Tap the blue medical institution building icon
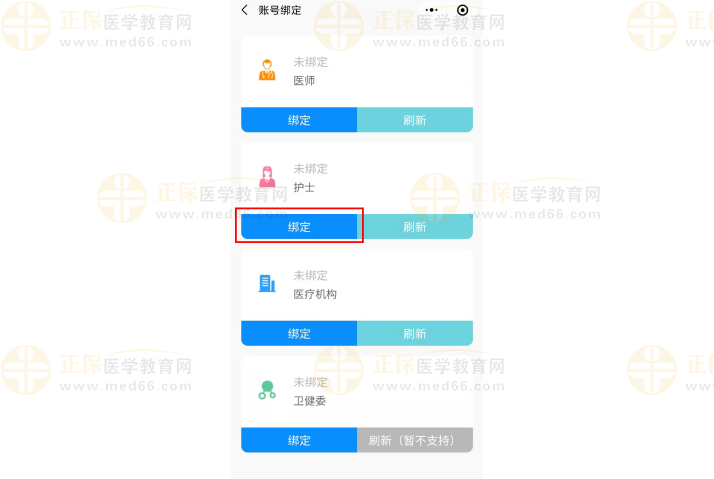714x479 pixels. pos(267,283)
